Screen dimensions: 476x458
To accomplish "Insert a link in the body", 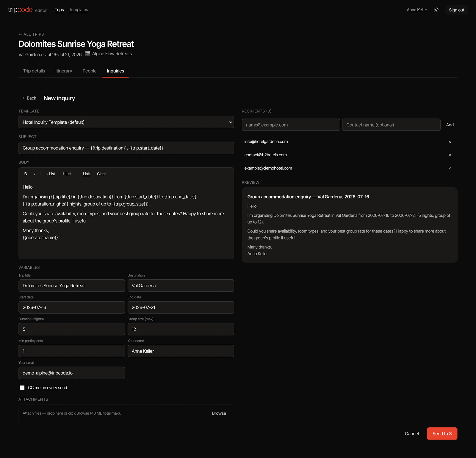I will click(x=86, y=174).
